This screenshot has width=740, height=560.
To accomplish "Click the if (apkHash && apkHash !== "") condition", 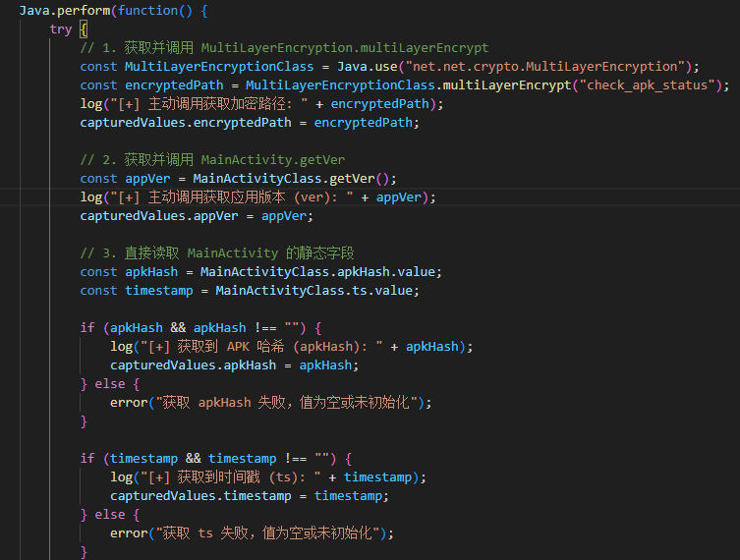I will click(193, 328).
